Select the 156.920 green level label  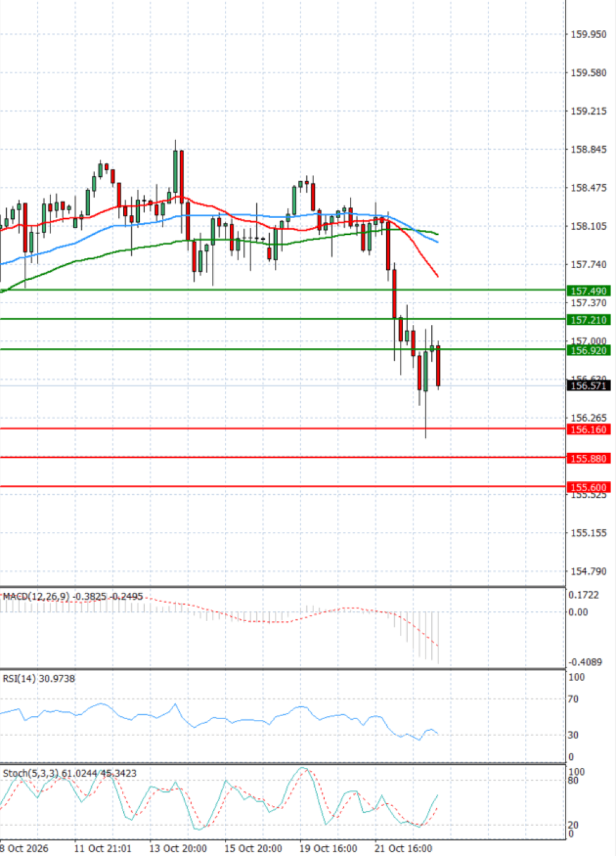pos(588,351)
